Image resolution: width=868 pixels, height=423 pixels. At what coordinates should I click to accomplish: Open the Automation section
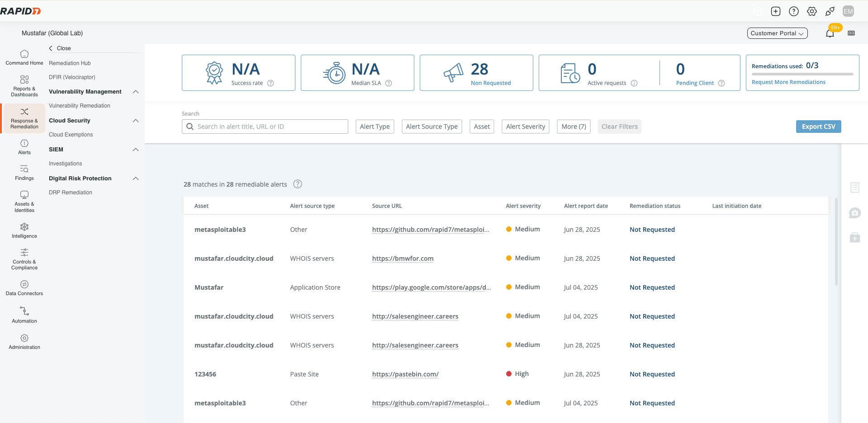pos(24,315)
